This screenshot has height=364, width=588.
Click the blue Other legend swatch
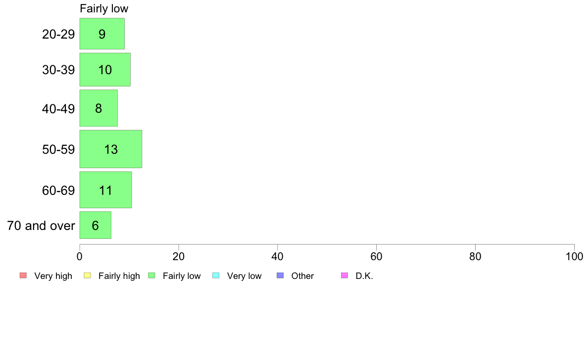[x=280, y=275]
